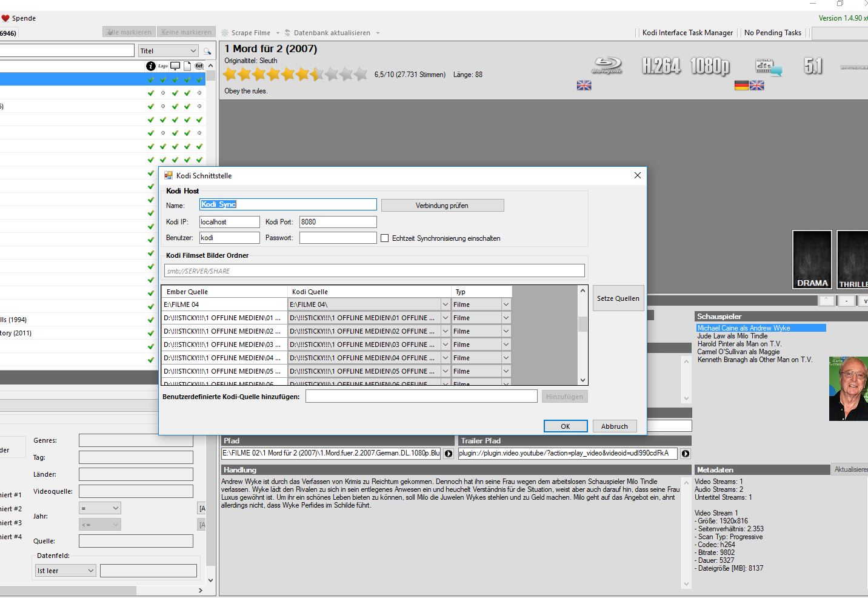Click the No Pending Tasks item
The width and height of the screenshot is (868, 598).
pos(773,33)
